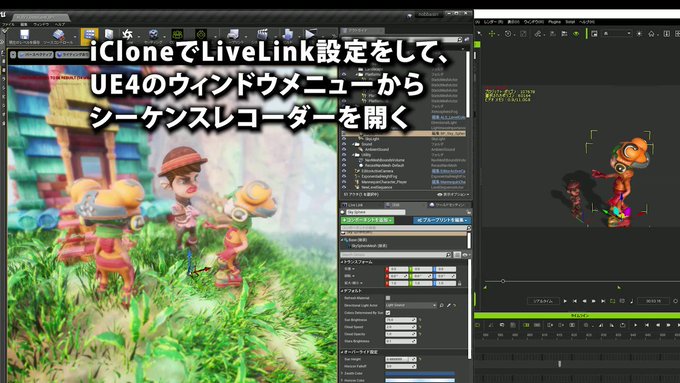Select the iClone arrow selection tool
The height and width of the screenshot is (383, 680).
point(480,33)
